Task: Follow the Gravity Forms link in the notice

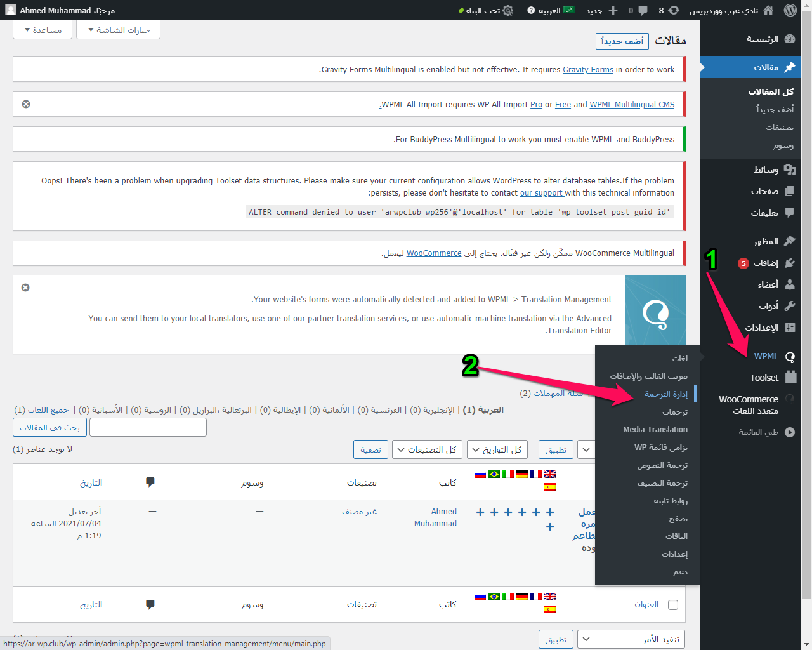Action: (588, 70)
